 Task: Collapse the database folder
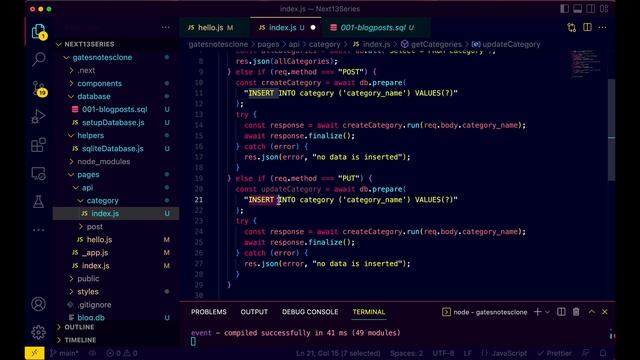(116, 96)
